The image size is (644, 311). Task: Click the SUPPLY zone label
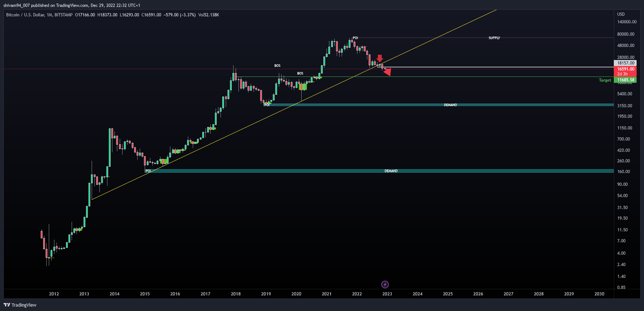494,38
